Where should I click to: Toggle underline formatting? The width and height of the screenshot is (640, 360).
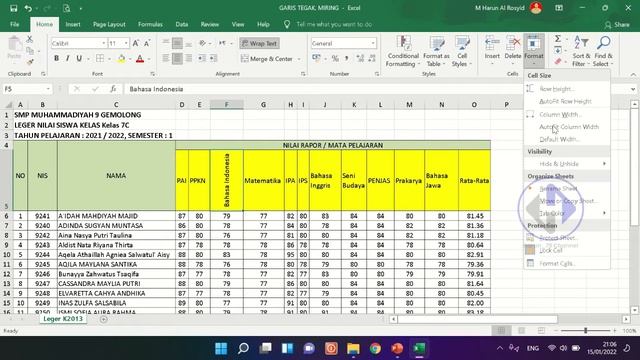pyautogui.click(x=79, y=58)
